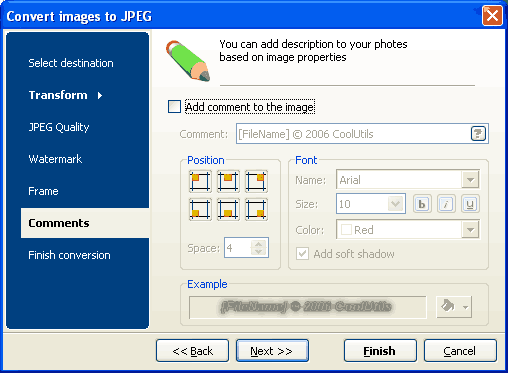
Task: Enable Add comment to the image checkbox
Action: click(x=174, y=107)
